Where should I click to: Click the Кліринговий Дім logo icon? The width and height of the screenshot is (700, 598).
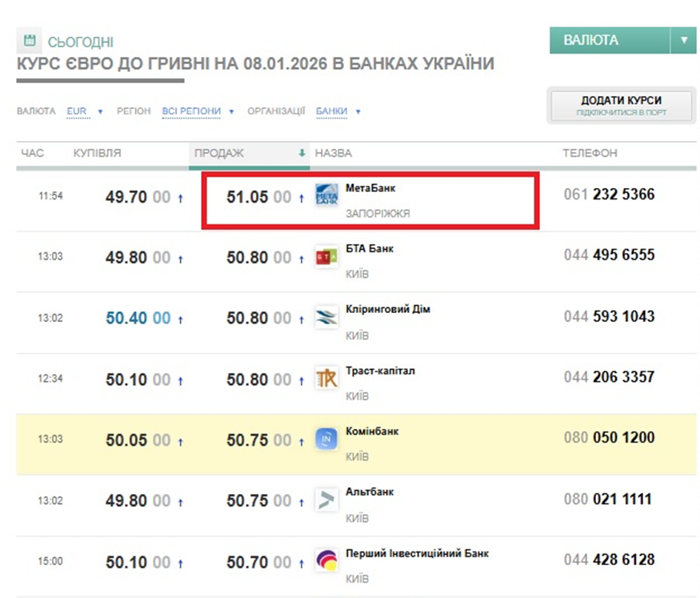click(x=326, y=318)
